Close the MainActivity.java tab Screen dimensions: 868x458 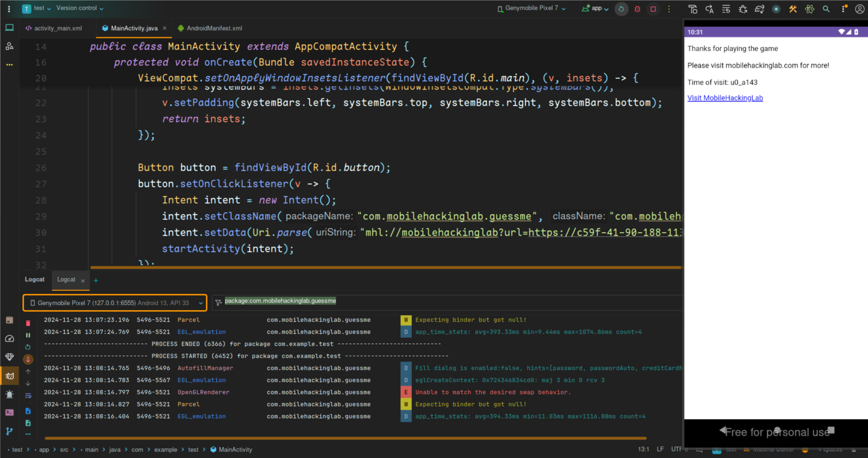(164, 28)
